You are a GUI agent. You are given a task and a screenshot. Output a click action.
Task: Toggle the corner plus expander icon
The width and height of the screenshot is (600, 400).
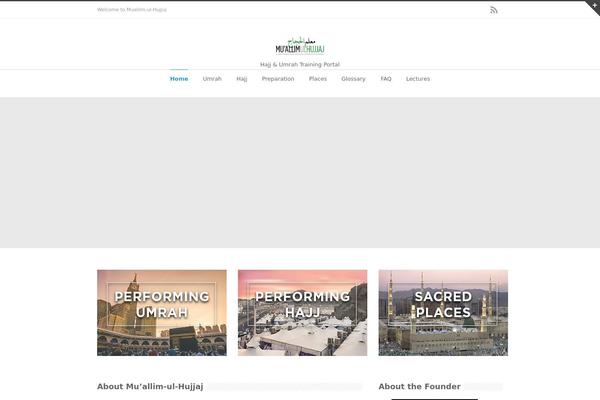tap(594, 5)
